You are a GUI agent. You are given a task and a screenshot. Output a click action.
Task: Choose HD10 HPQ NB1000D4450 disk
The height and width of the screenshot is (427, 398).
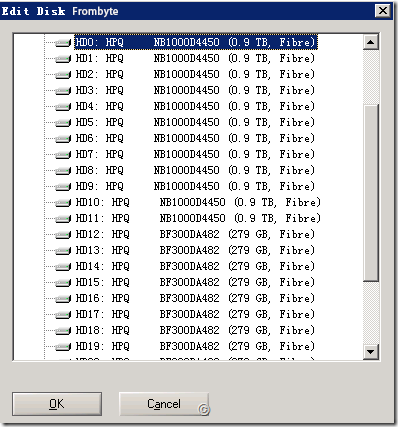(198, 202)
